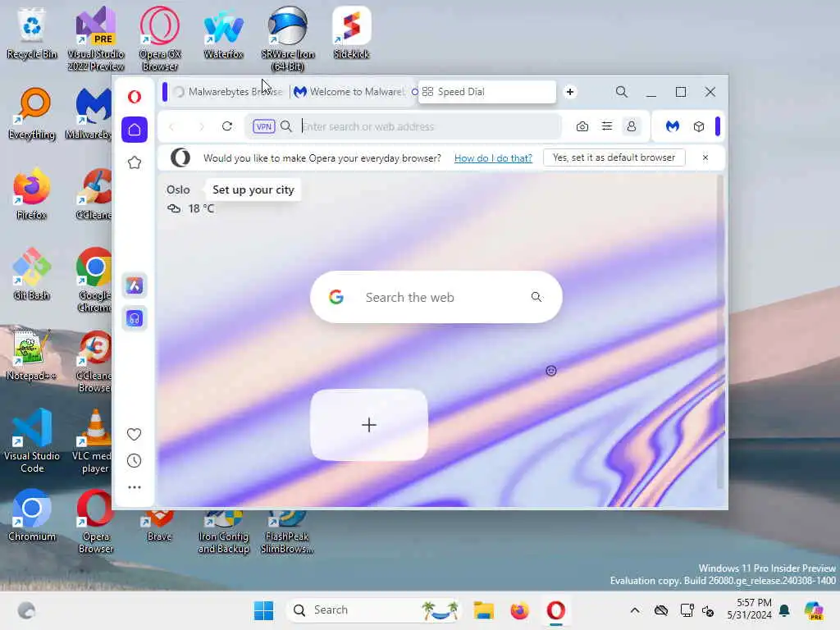This screenshot has height=630, width=840.
Task: Open Easy Setup sliders icon
Action: pyautogui.click(x=607, y=126)
